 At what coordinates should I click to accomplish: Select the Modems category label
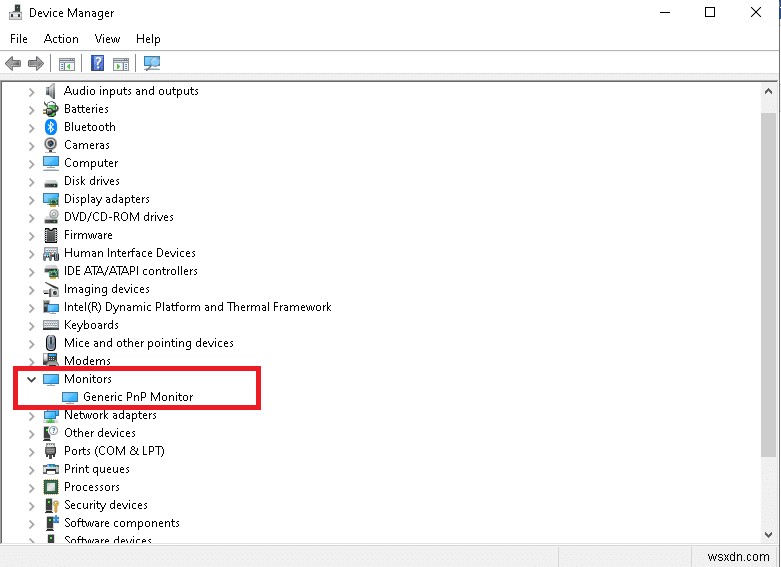tap(87, 361)
